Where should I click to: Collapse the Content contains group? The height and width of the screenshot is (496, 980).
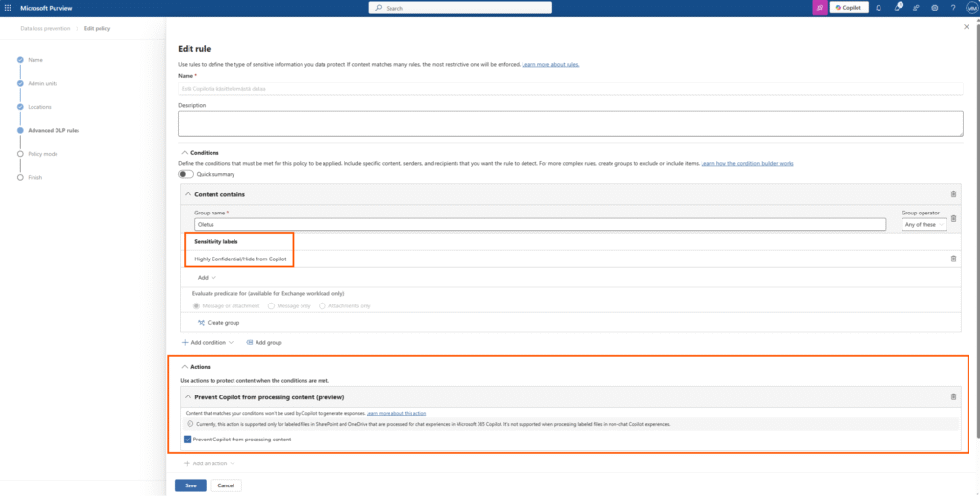(x=188, y=194)
